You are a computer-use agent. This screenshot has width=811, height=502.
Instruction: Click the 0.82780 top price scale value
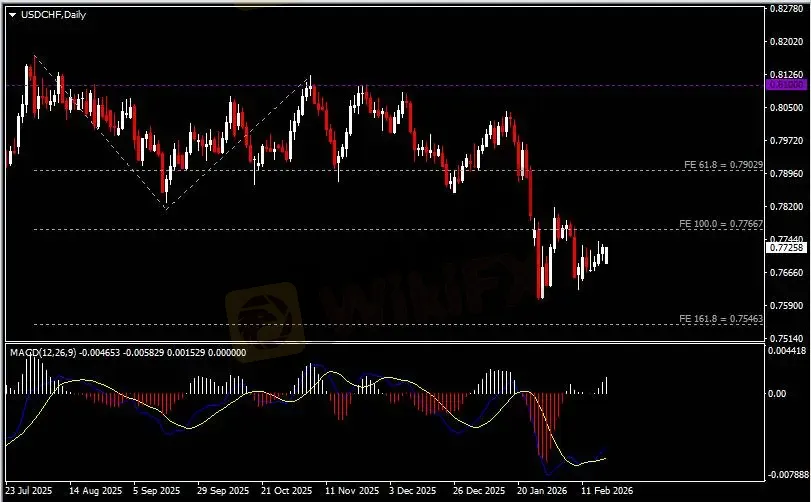[785, 9]
